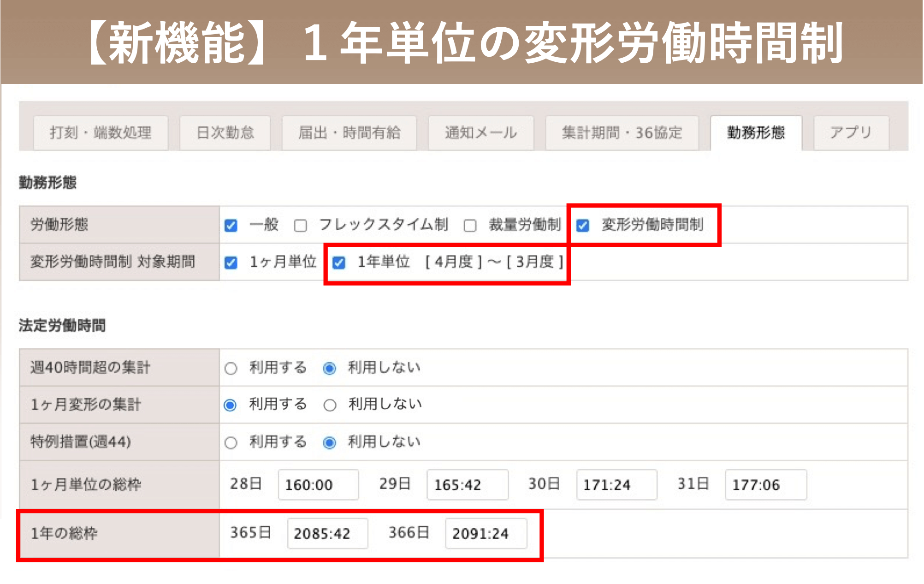Click the 特例措置(週44) row label
Viewport: 924px width, 584px height.
[x=81, y=442]
